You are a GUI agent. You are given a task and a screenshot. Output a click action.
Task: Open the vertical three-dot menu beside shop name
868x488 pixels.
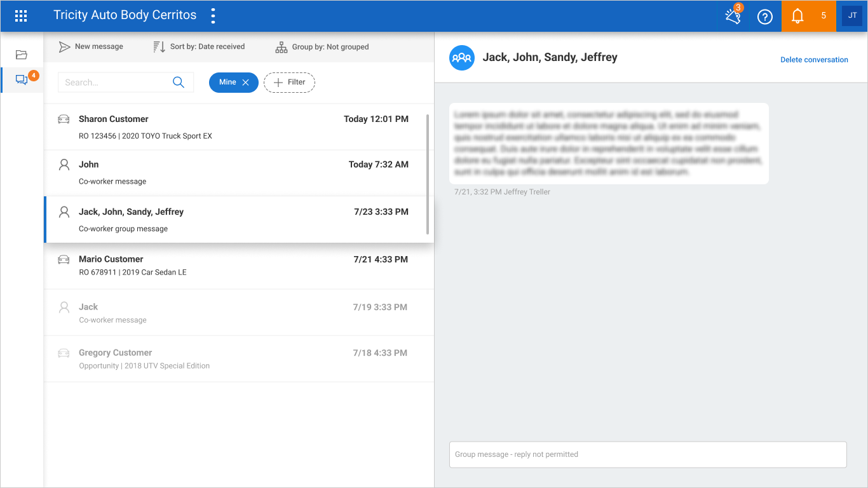point(213,16)
